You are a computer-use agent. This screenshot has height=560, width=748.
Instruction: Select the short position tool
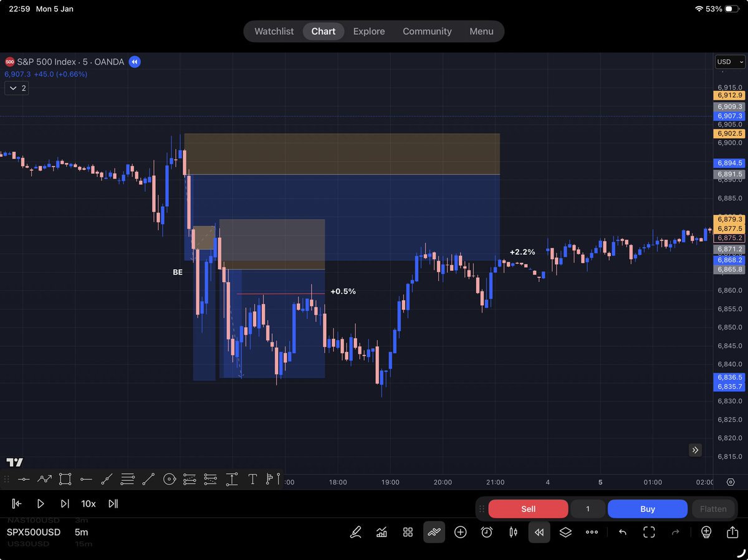click(211, 479)
